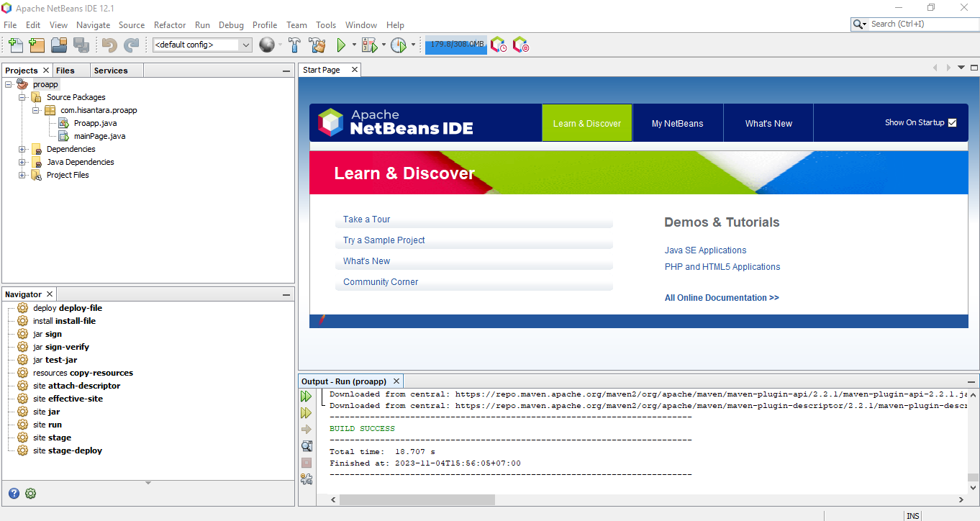
Task: Open the Take a Tour link
Action: click(366, 219)
